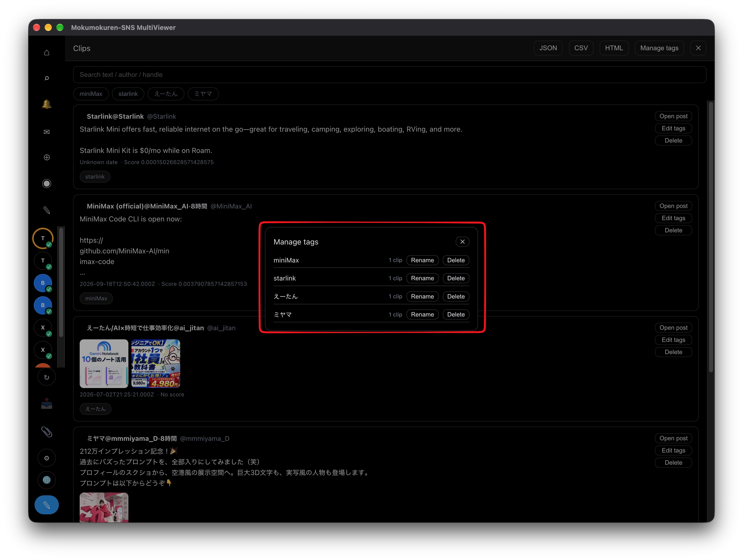The width and height of the screenshot is (743, 560).
Task: Click the circled plus icon in sidebar
Action: pyautogui.click(x=47, y=157)
